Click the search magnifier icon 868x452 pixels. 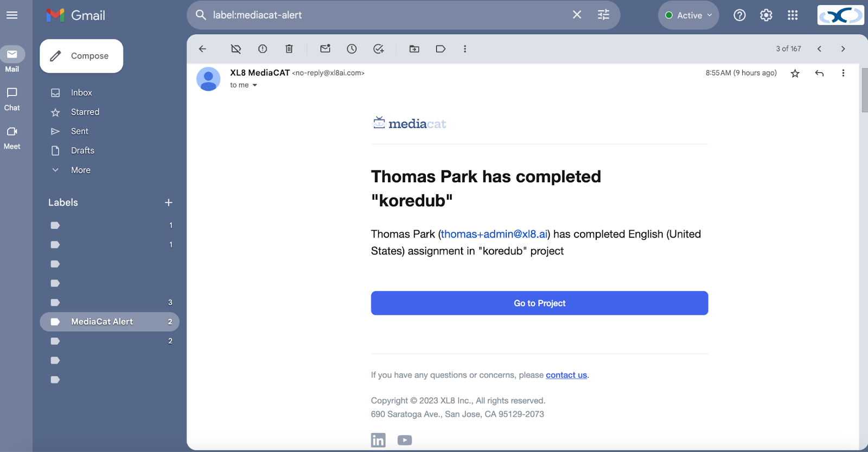[201, 15]
